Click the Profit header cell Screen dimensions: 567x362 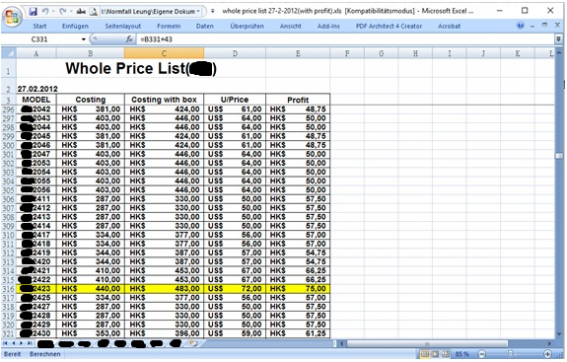(x=298, y=100)
